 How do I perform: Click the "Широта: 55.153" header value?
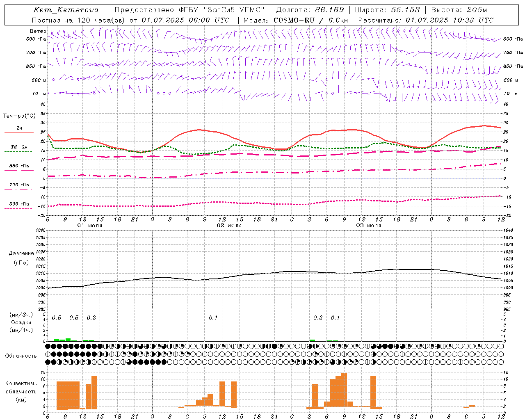click(x=388, y=10)
